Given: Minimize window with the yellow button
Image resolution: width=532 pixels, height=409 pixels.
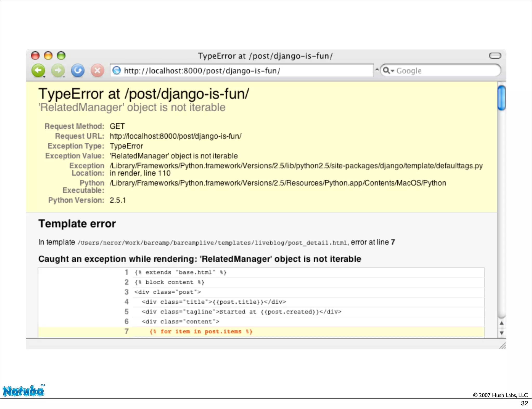Looking at the screenshot, I should tap(48, 56).
